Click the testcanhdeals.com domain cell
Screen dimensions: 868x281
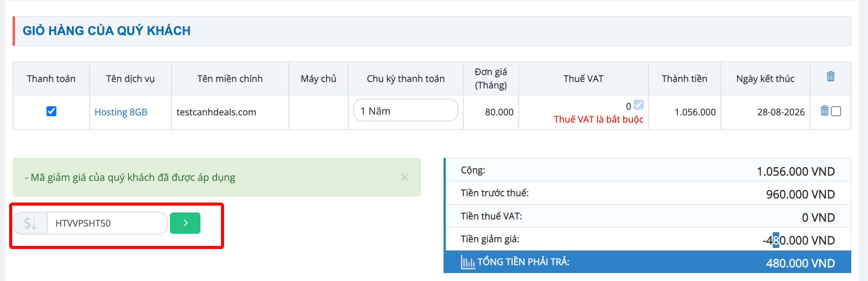pyautogui.click(x=216, y=112)
